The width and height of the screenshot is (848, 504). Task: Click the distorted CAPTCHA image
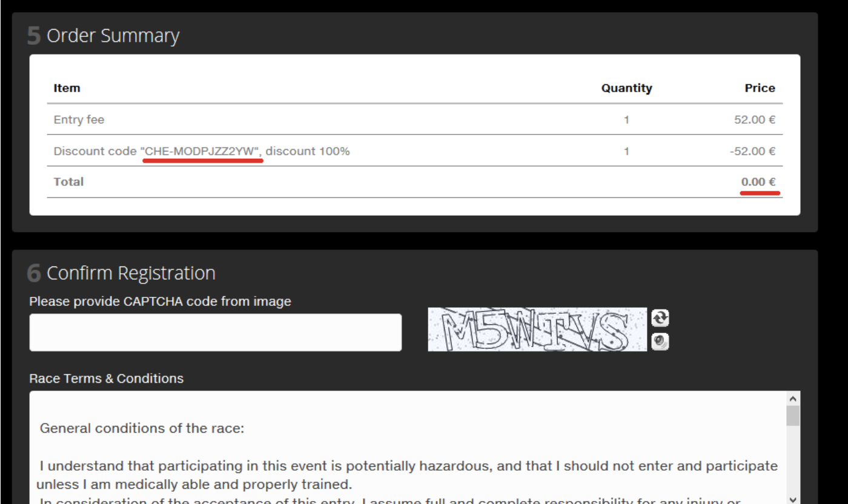[537, 330]
